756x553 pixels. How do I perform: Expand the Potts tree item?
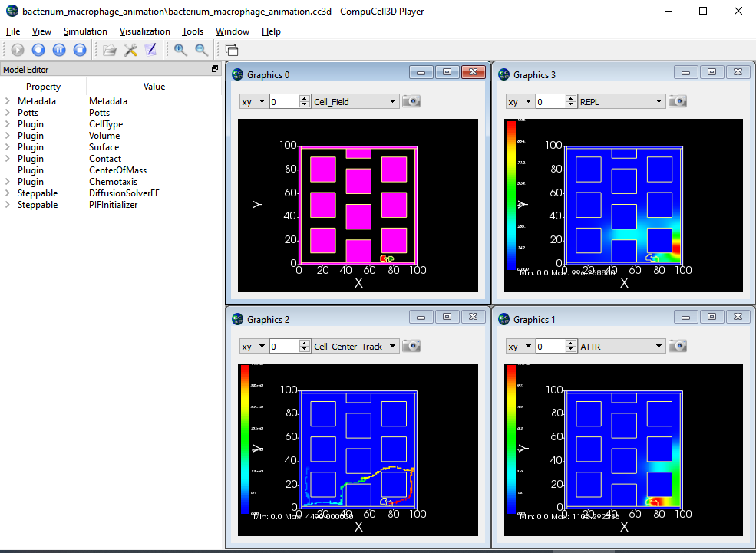[8, 113]
